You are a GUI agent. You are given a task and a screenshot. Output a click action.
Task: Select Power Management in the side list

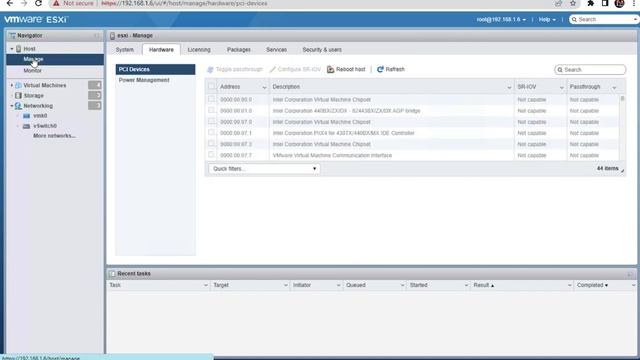(155, 80)
